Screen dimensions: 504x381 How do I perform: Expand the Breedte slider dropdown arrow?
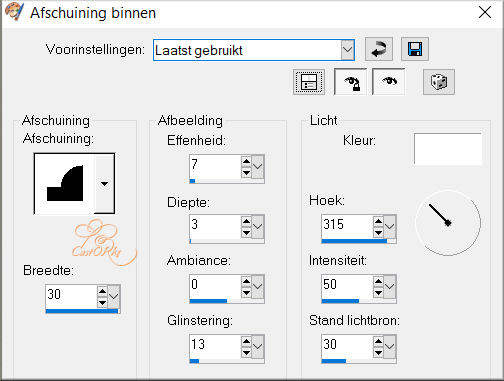pyautogui.click(x=114, y=296)
